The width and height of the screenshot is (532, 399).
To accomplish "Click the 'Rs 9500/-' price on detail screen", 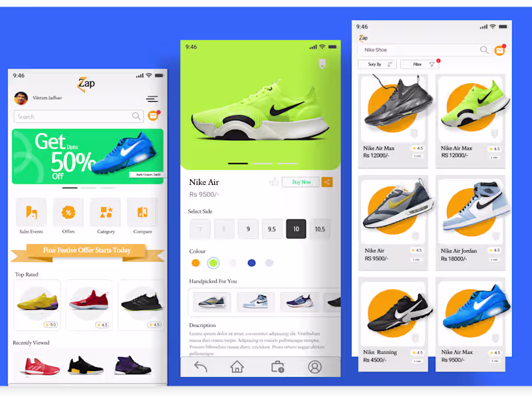I will pyautogui.click(x=204, y=194).
